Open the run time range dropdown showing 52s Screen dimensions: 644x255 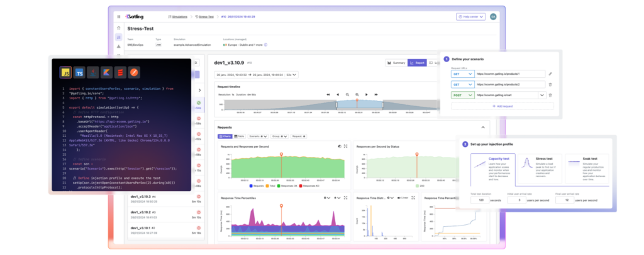[291, 75]
